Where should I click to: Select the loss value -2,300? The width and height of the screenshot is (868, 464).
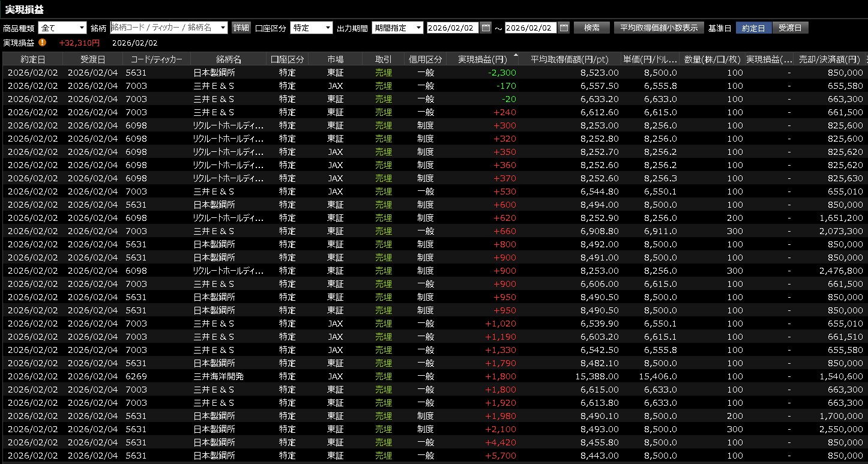(x=502, y=73)
